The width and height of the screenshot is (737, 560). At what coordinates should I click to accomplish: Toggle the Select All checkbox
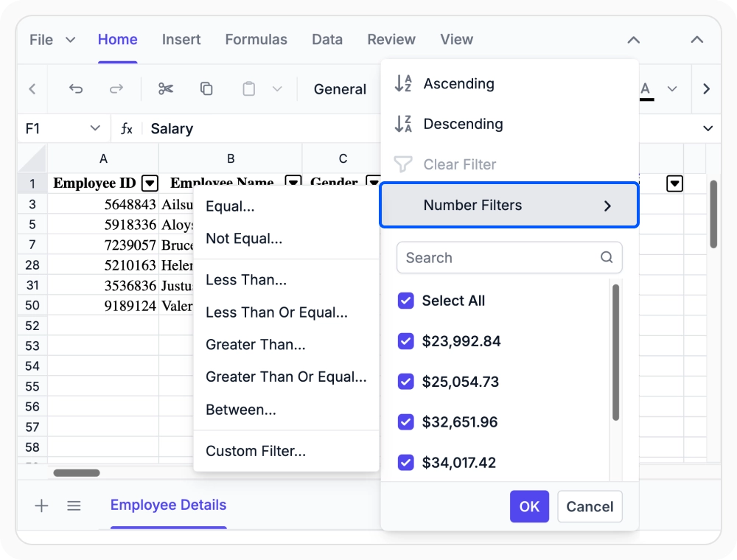coord(405,301)
